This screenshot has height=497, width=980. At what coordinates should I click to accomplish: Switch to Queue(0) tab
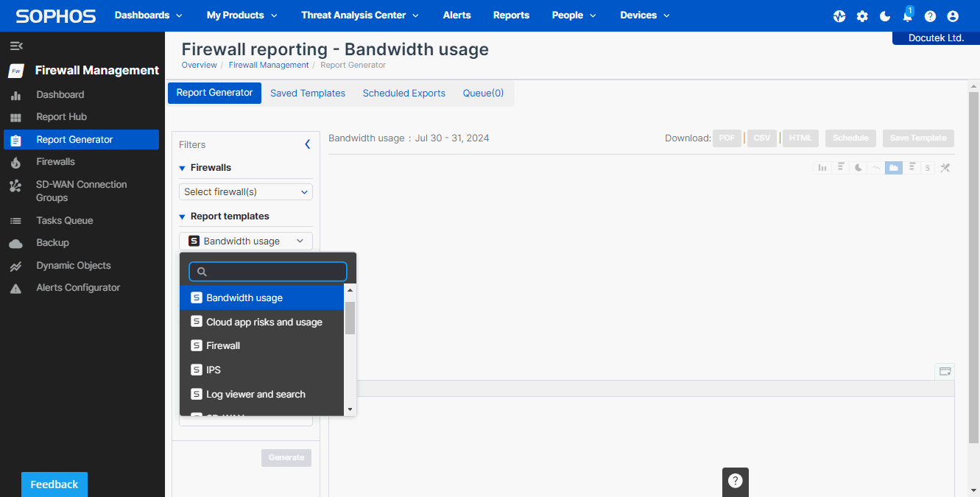click(x=483, y=93)
